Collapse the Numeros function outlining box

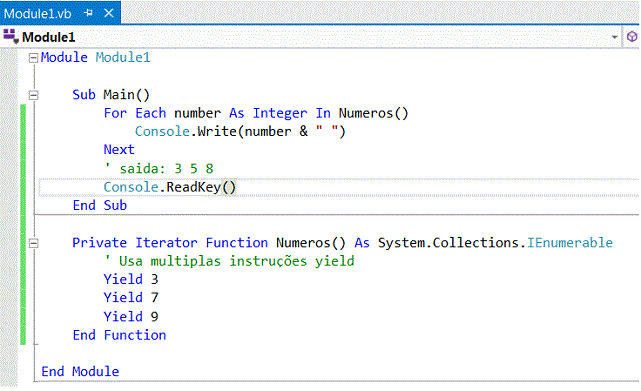click(x=33, y=243)
